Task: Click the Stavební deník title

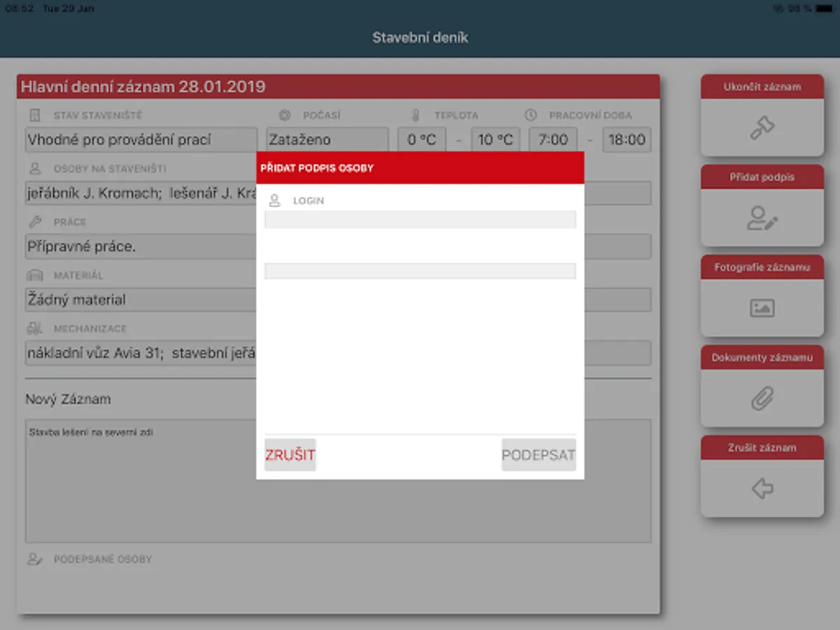Action: coord(420,37)
